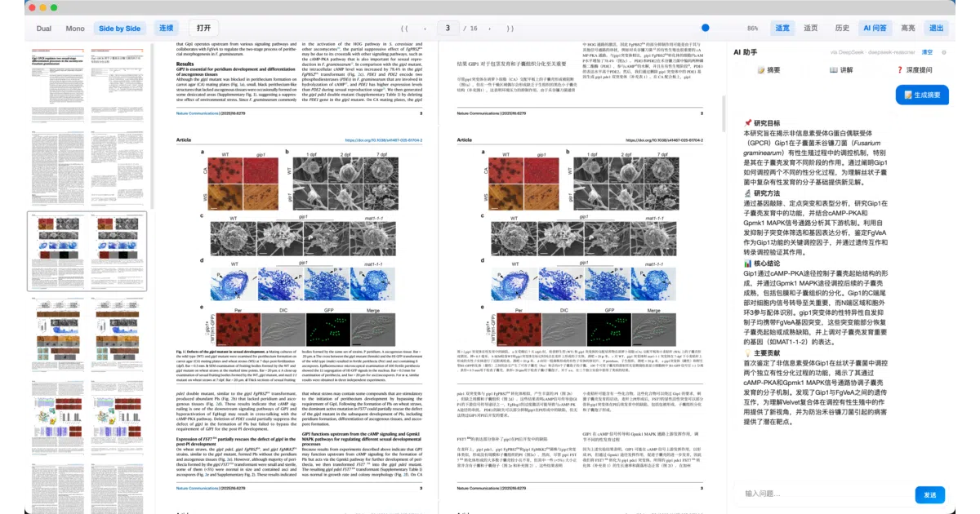980x514 pixels.
Task: Toggle 连续 continuous scrolling
Action: point(167,28)
